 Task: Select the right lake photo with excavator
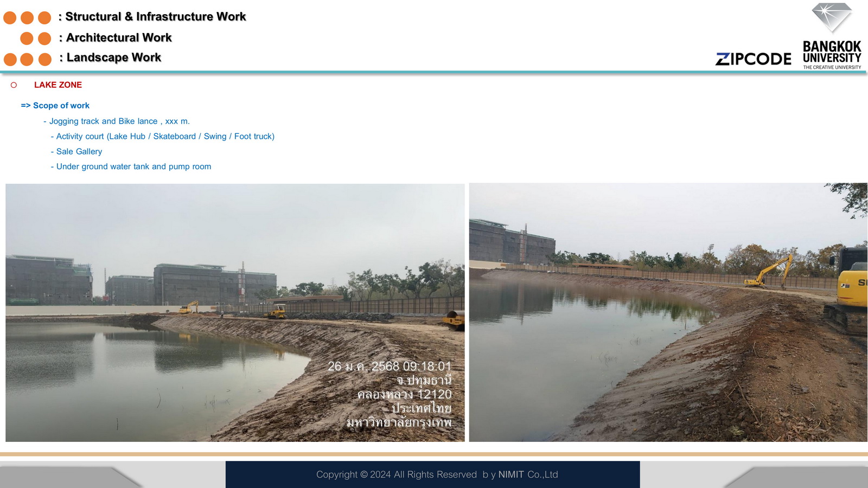click(x=668, y=312)
